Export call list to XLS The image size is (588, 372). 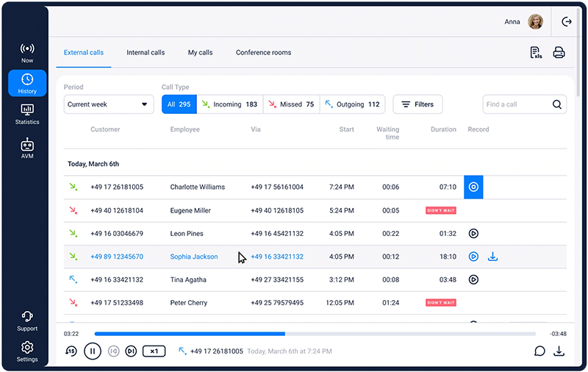[535, 53]
